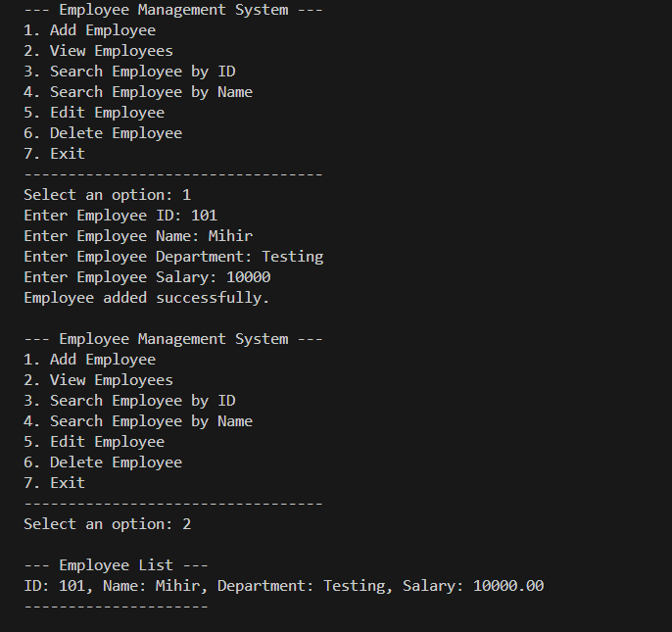
Task: Click '1. Add Employee' in the first menu
Action: coord(89,30)
